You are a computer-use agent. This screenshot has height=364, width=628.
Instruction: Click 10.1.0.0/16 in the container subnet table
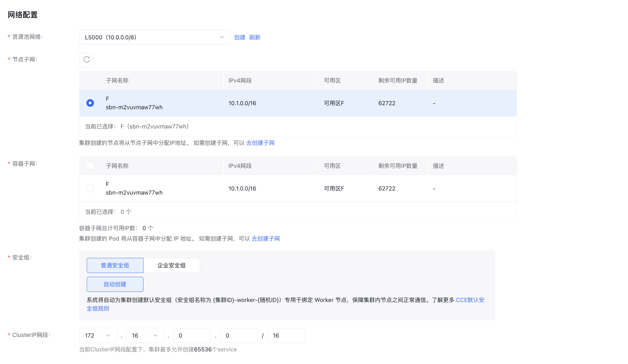click(242, 189)
